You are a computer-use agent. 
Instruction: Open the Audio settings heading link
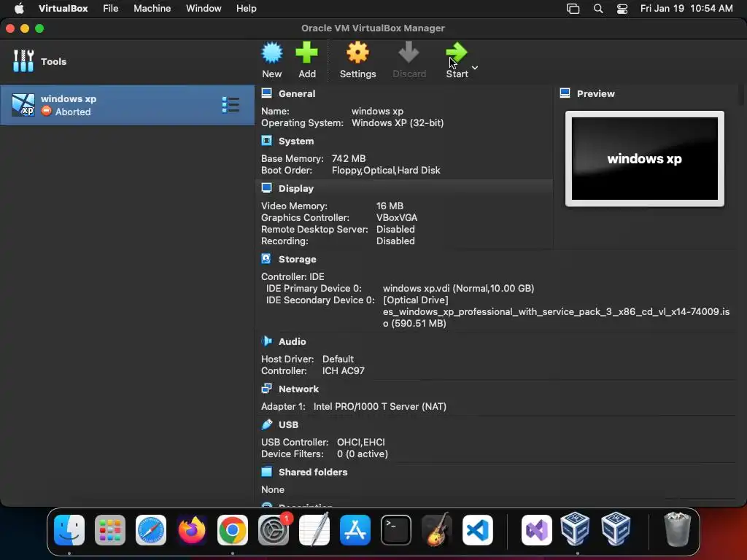[x=292, y=341]
